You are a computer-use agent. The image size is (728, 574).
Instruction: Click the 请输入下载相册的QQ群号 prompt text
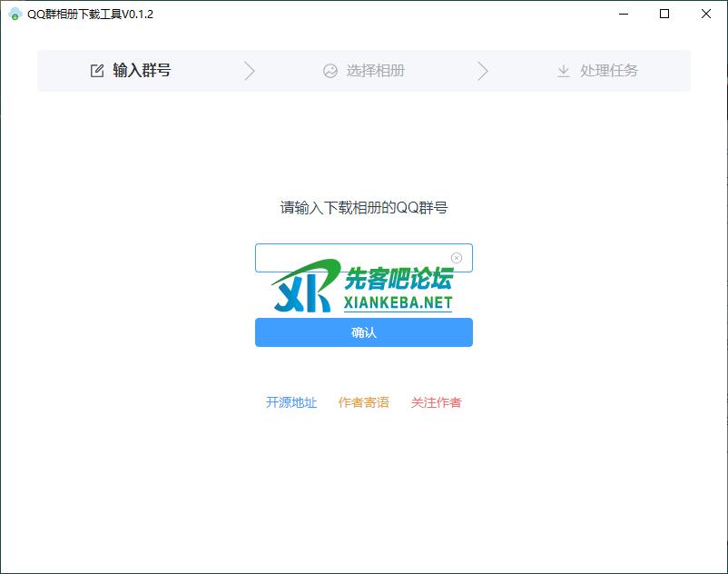coord(364,207)
